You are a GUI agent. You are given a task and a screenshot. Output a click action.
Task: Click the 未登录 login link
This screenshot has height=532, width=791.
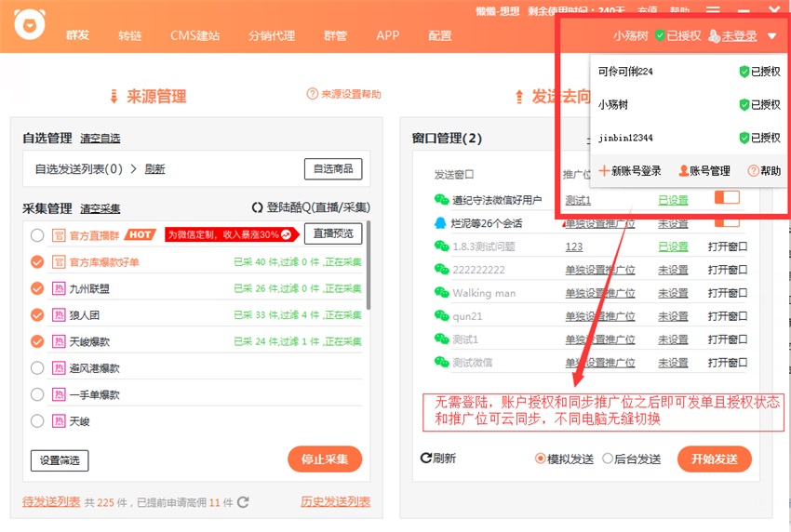coord(739,35)
